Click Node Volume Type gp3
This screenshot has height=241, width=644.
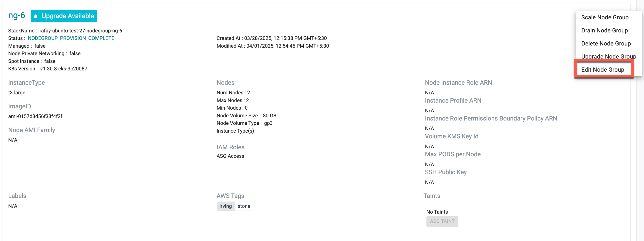point(244,123)
